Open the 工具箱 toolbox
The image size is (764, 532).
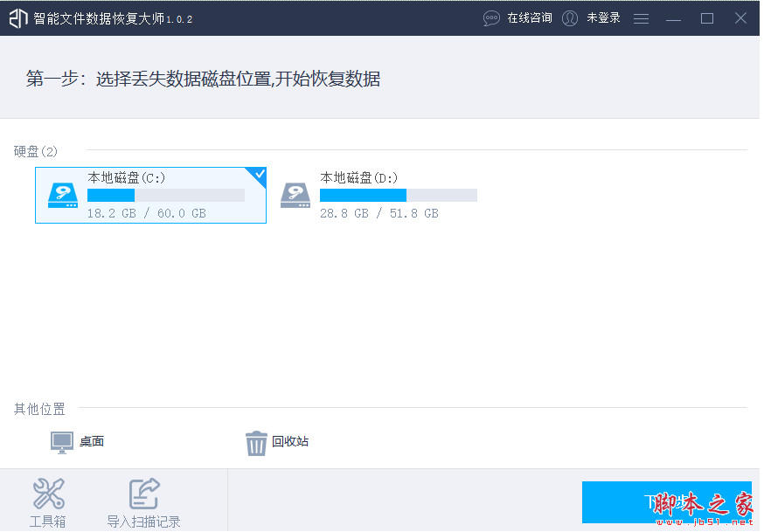pyautogui.click(x=49, y=501)
